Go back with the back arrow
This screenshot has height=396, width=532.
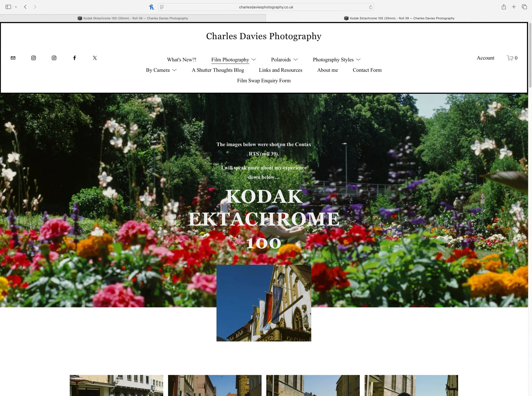[x=25, y=7]
